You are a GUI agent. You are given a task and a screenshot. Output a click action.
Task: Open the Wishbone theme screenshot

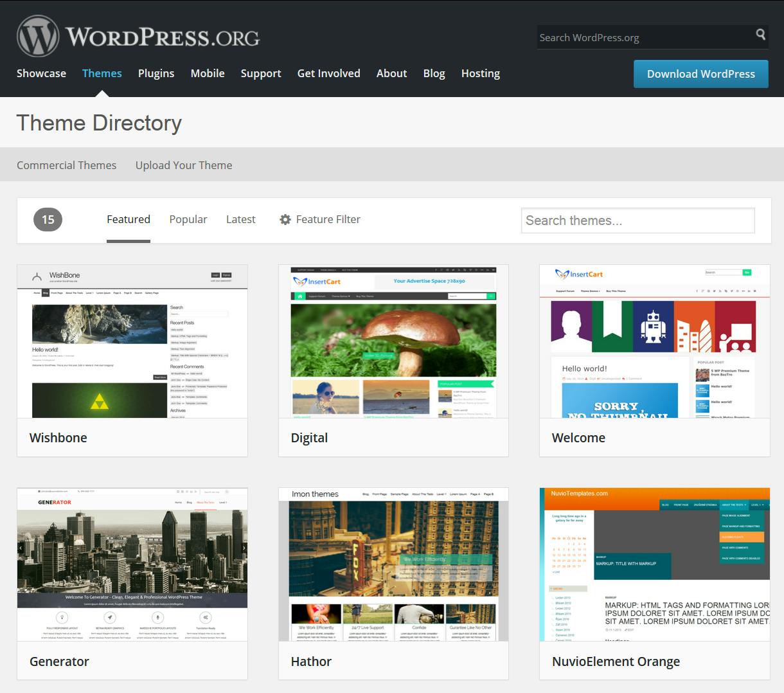point(132,341)
